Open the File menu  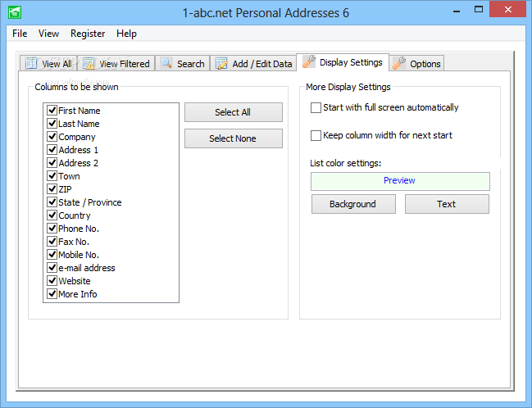(x=20, y=34)
